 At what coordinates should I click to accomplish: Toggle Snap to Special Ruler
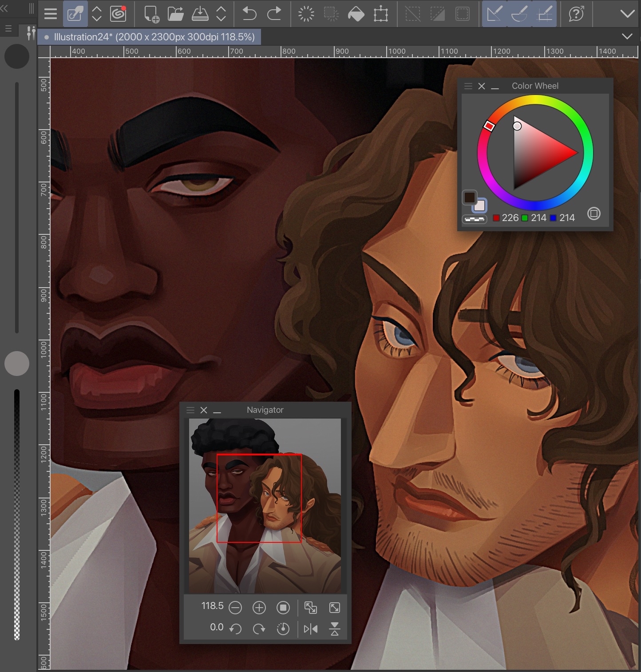point(519,14)
